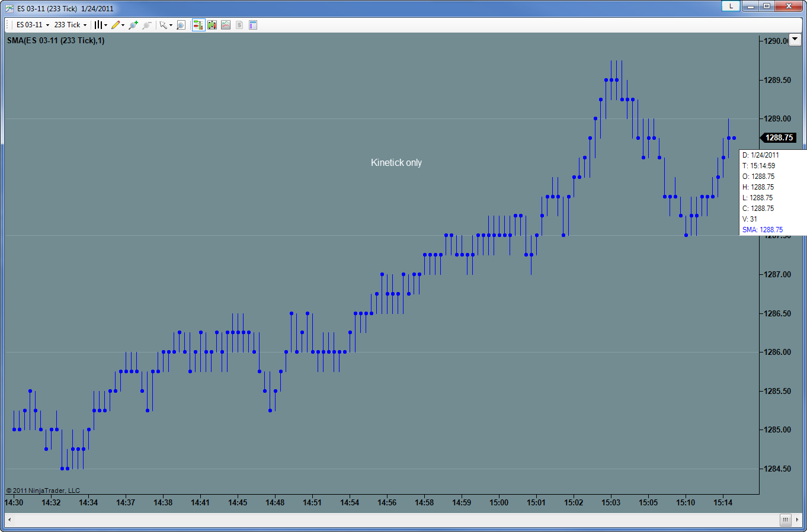Click the horizontal scrollbar right arrow
This screenshot has width=807, height=532.
(797, 520)
